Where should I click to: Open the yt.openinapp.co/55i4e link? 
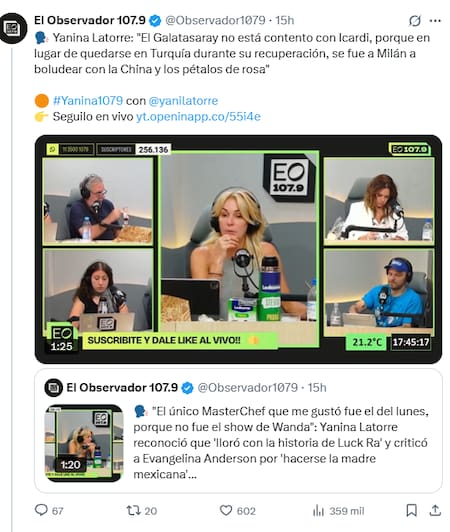(198, 117)
